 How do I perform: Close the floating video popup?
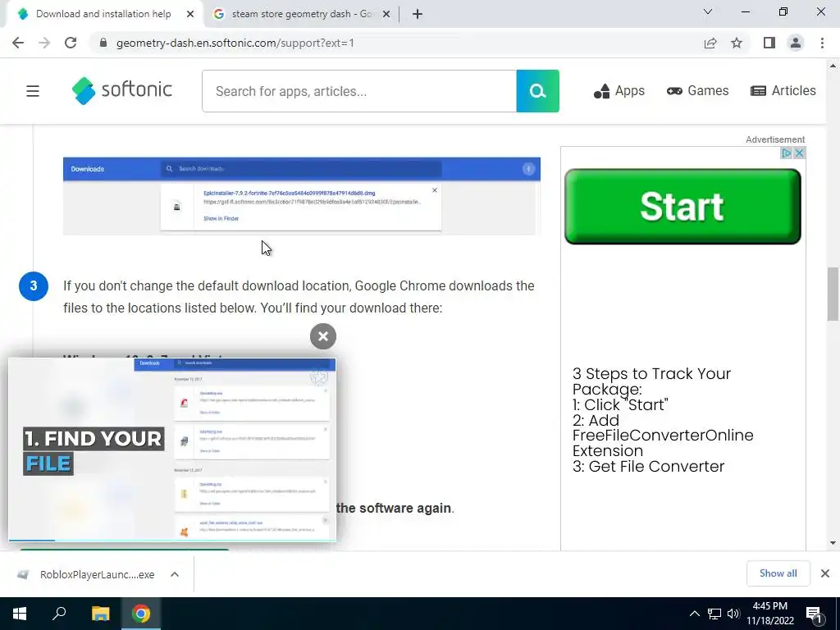click(x=323, y=336)
